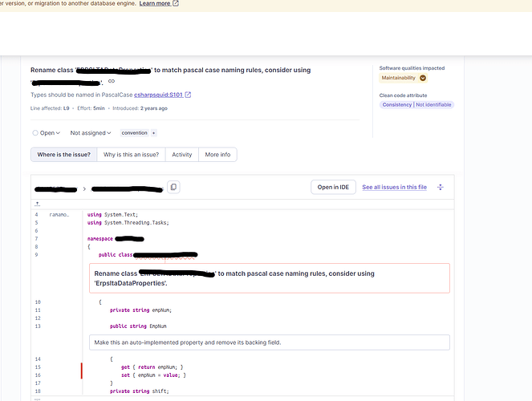Switch to the Activity tab

tap(182, 155)
